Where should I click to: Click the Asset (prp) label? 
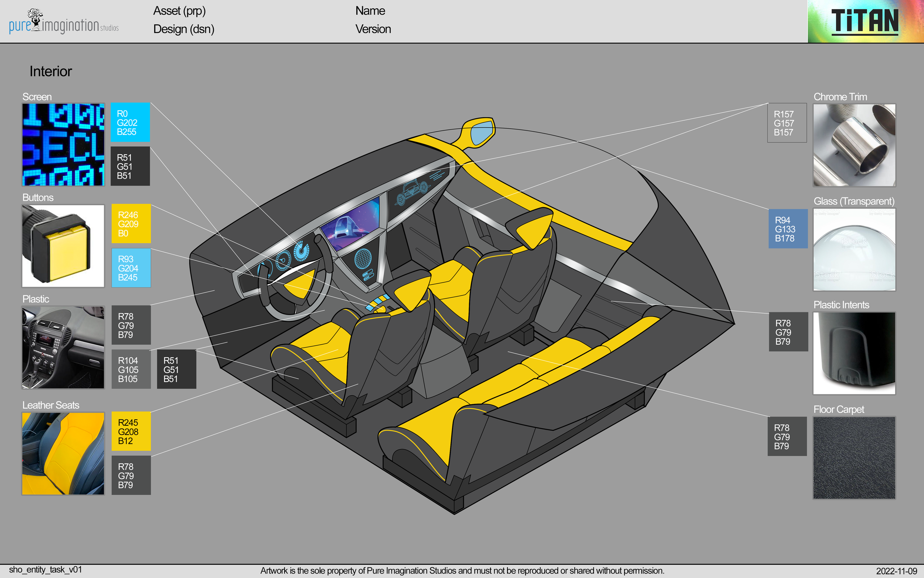180,11
